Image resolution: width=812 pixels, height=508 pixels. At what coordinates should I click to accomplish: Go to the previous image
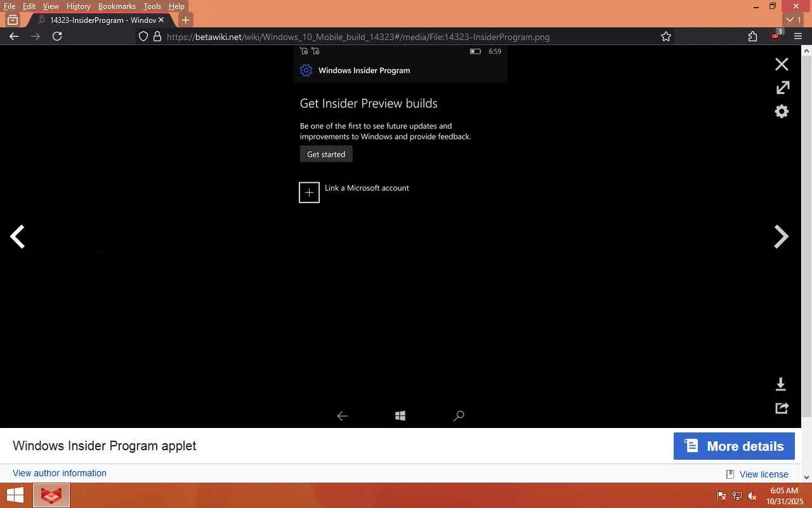point(17,237)
